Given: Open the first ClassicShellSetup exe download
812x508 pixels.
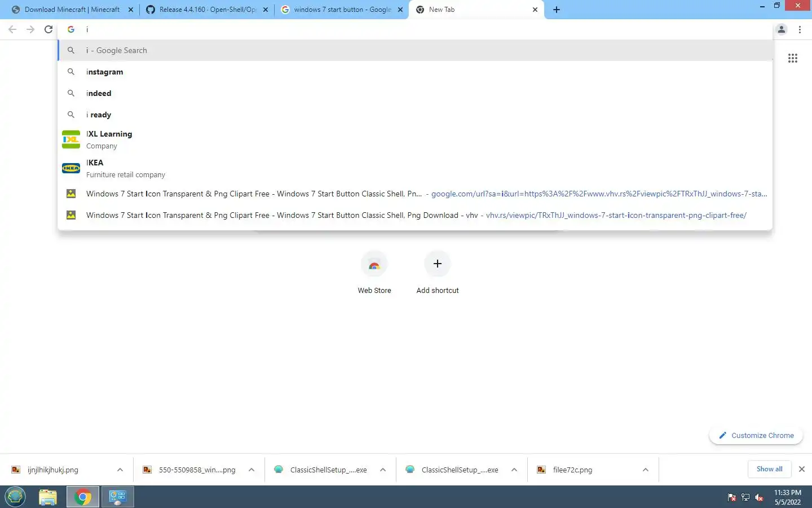Looking at the screenshot, I should click(328, 470).
